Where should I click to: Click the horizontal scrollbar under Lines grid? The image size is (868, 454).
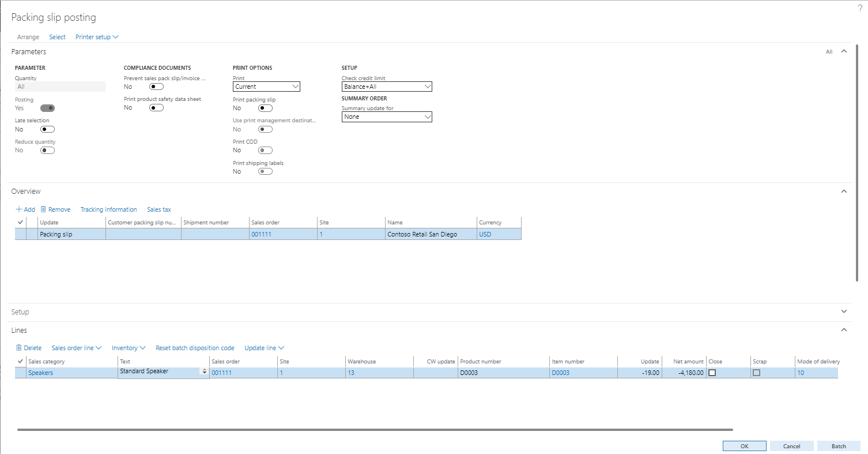[375, 430]
